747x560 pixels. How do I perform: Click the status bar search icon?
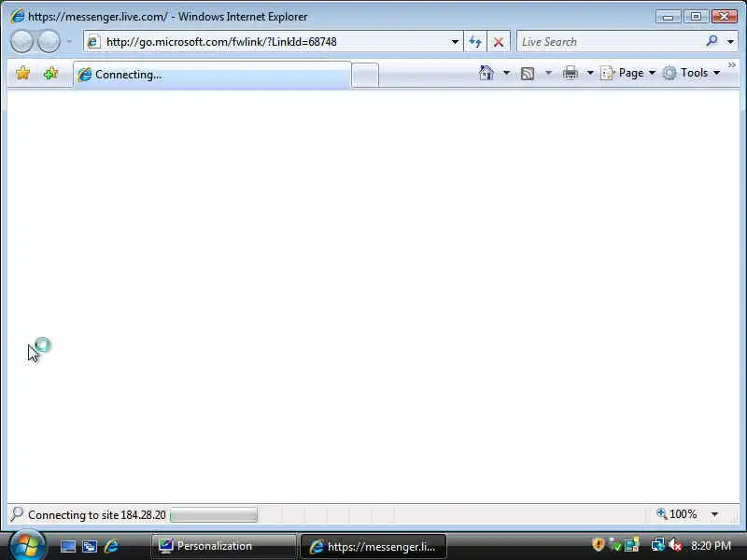(17, 514)
